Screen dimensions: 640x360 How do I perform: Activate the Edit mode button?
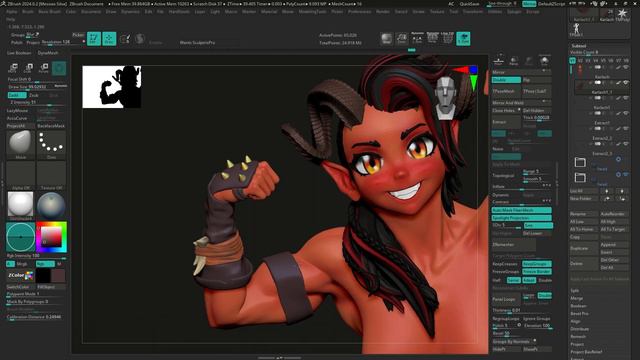click(x=94, y=39)
